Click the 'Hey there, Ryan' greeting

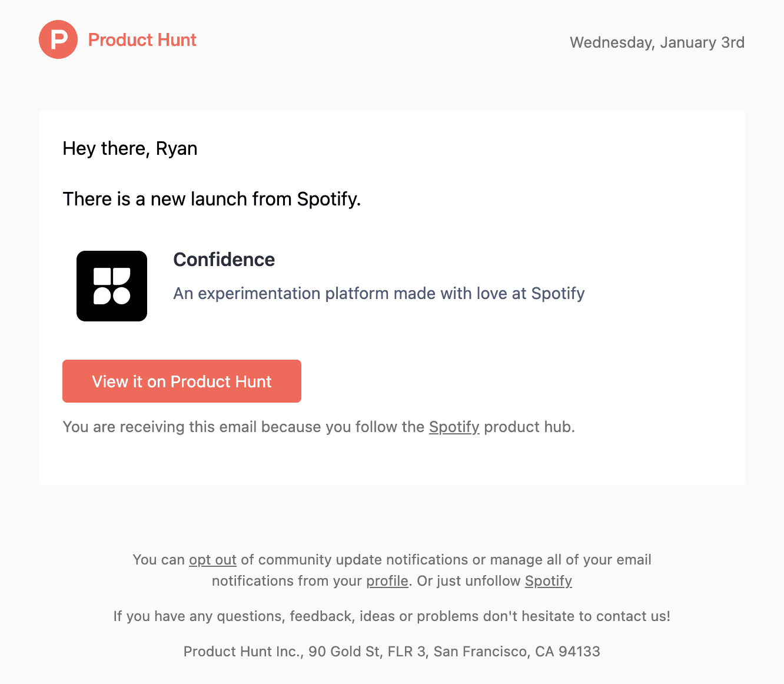pos(130,148)
